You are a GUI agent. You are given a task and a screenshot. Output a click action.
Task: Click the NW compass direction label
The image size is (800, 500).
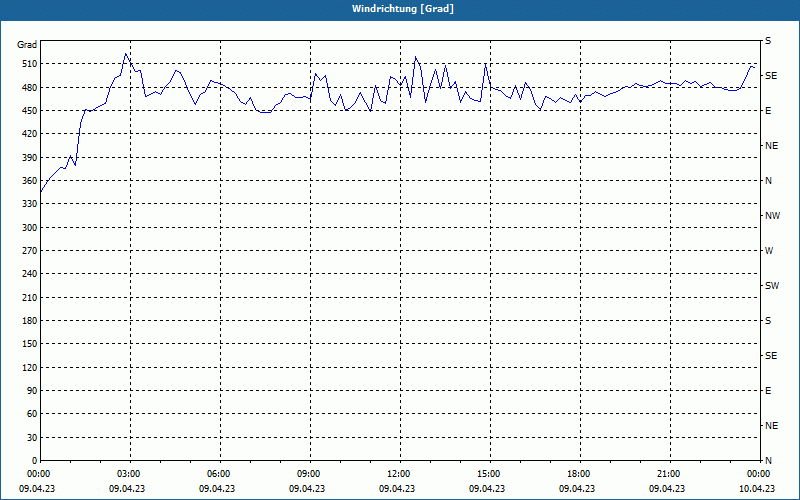click(x=772, y=216)
